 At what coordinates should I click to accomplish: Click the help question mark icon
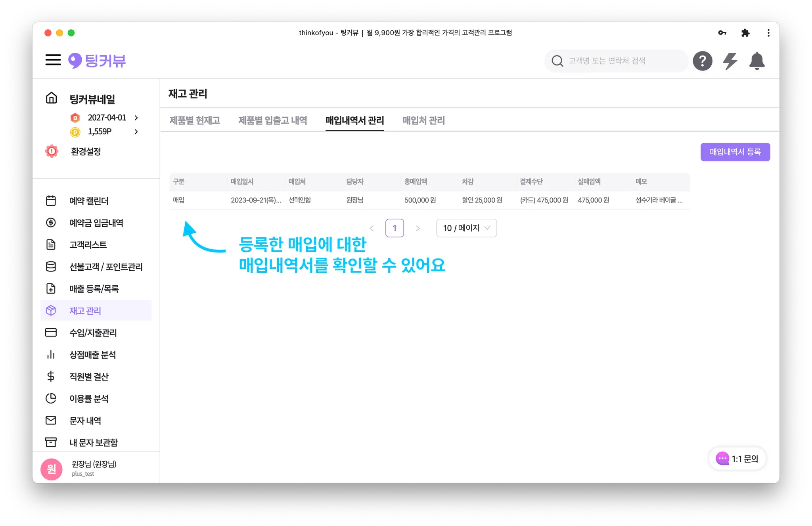(702, 61)
